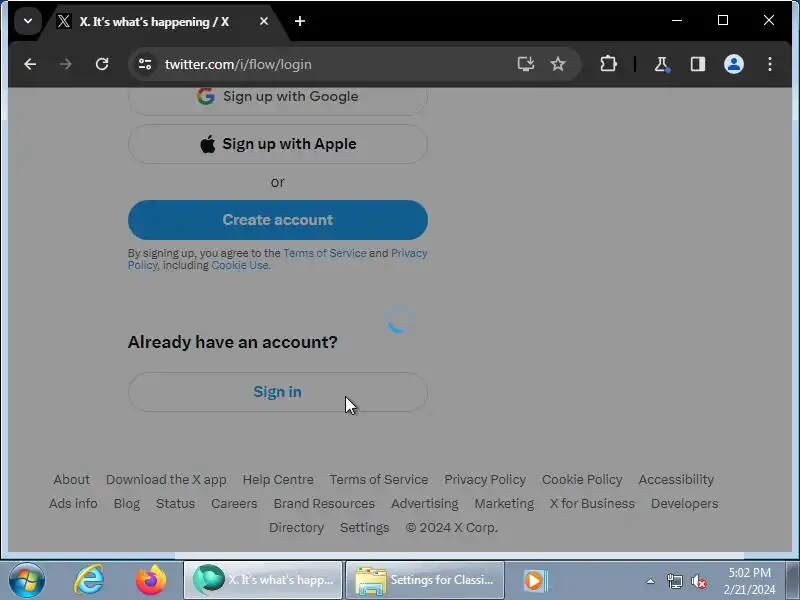Open the Status footer link

(175, 504)
